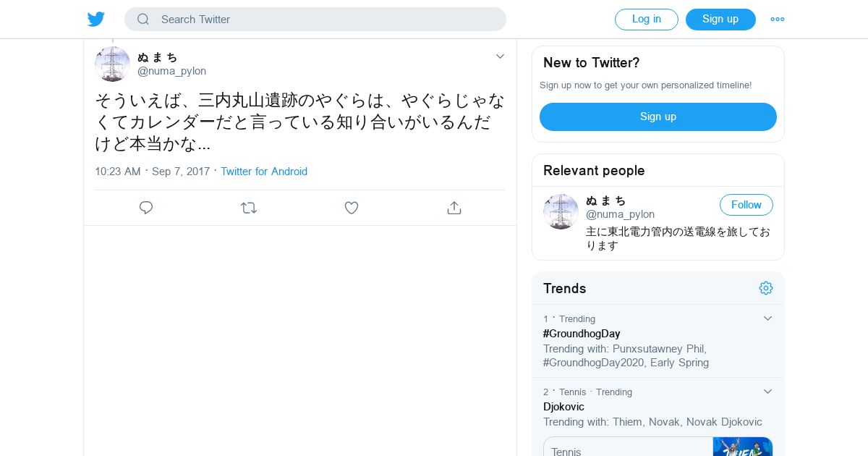The width and height of the screenshot is (868, 456).
Task: Click the large Sign up button in sidebar
Action: [658, 117]
